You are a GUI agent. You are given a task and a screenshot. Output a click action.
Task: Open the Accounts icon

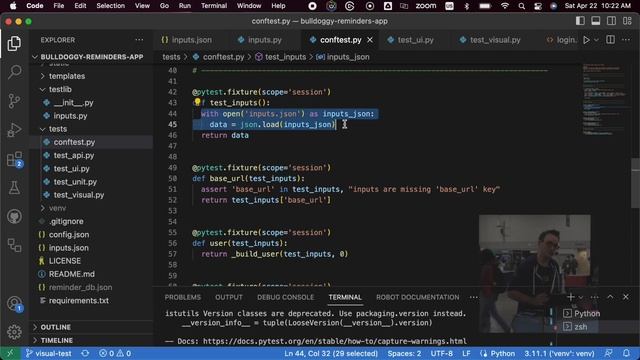point(14,304)
